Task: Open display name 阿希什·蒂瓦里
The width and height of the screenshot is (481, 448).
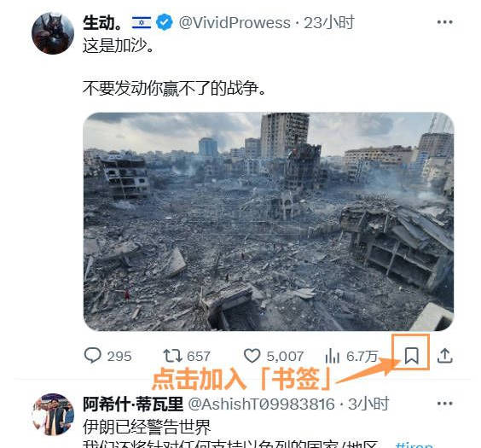Action: 133,404
